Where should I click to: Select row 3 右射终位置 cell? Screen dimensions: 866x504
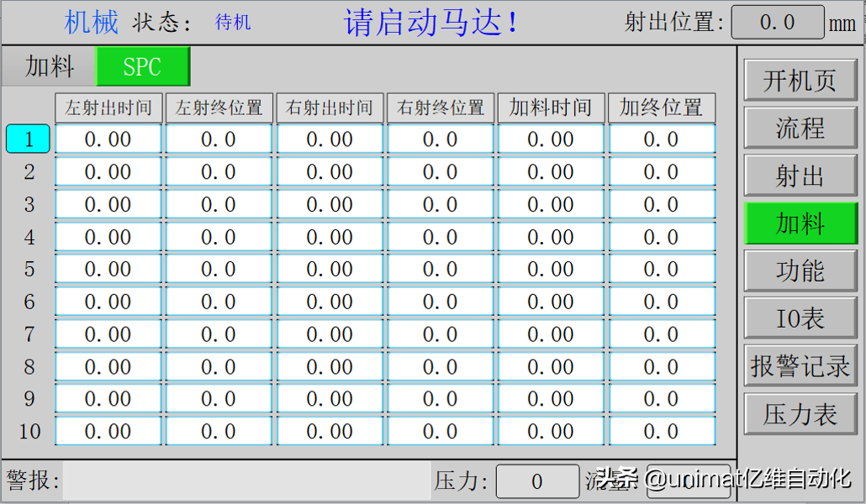[441, 205]
